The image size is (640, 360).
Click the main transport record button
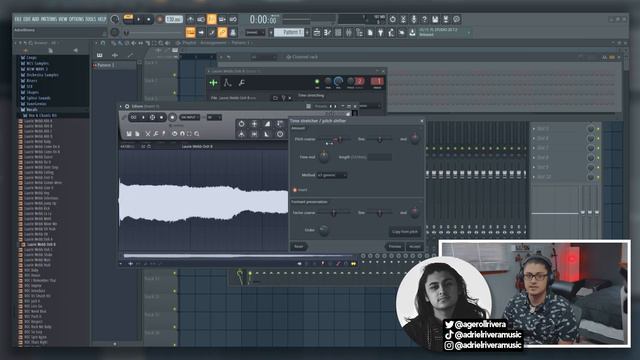click(x=160, y=19)
